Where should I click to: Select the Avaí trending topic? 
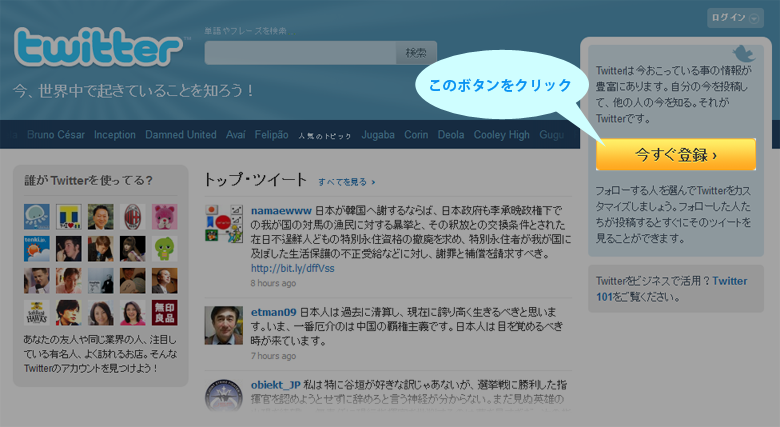point(235,135)
